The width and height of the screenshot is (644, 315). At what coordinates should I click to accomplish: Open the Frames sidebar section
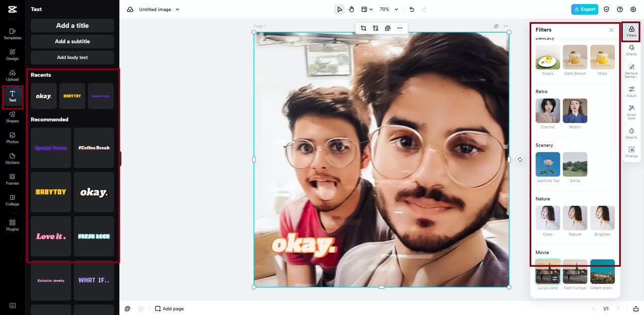[x=13, y=180]
